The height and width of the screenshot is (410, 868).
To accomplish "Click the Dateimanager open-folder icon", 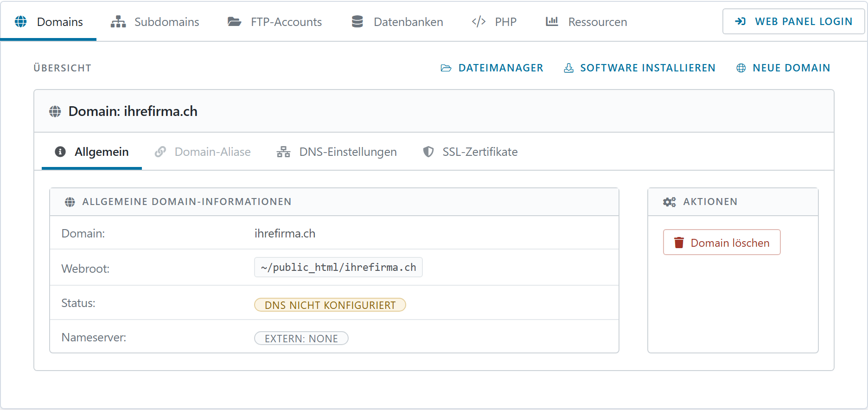I will tap(446, 68).
